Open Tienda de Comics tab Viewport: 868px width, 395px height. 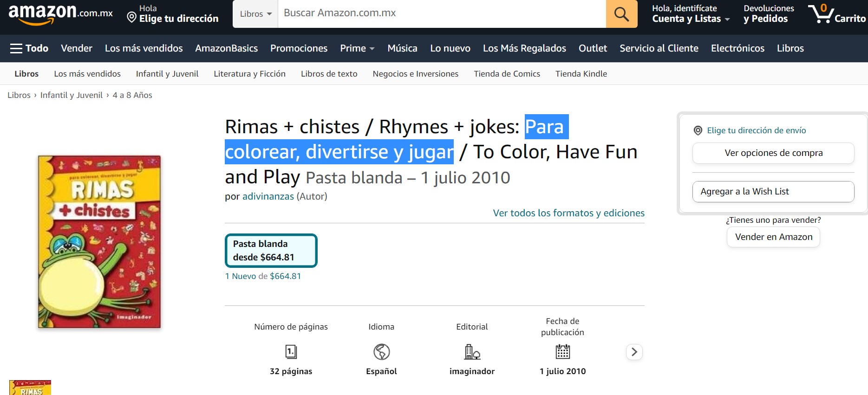tap(507, 74)
